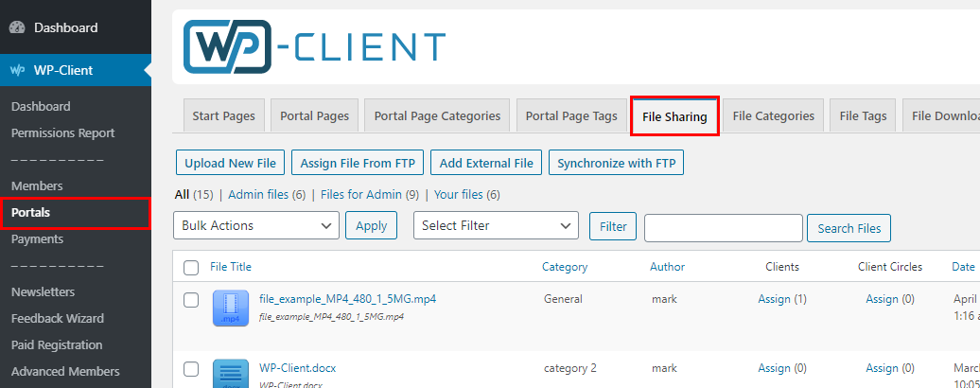Open the Portal Page Tags tab
Viewport: 980px width, 388px height.
click(571, 115)
